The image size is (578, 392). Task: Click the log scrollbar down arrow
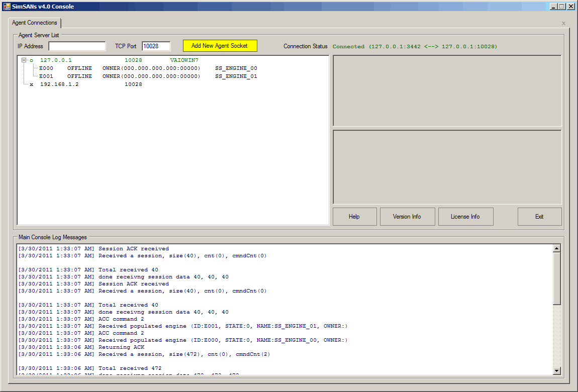556,371
